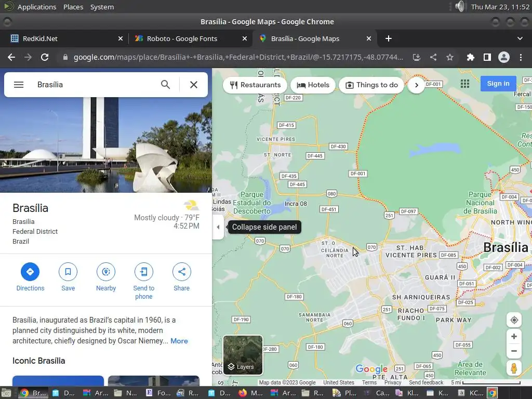
Task: Open Terms link at map bottom
Action: tap(369, 382)
